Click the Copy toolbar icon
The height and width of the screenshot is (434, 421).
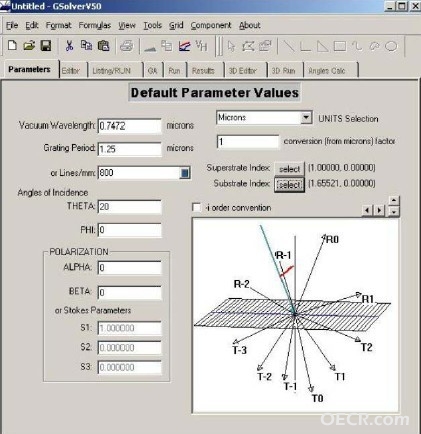[86, 45]
